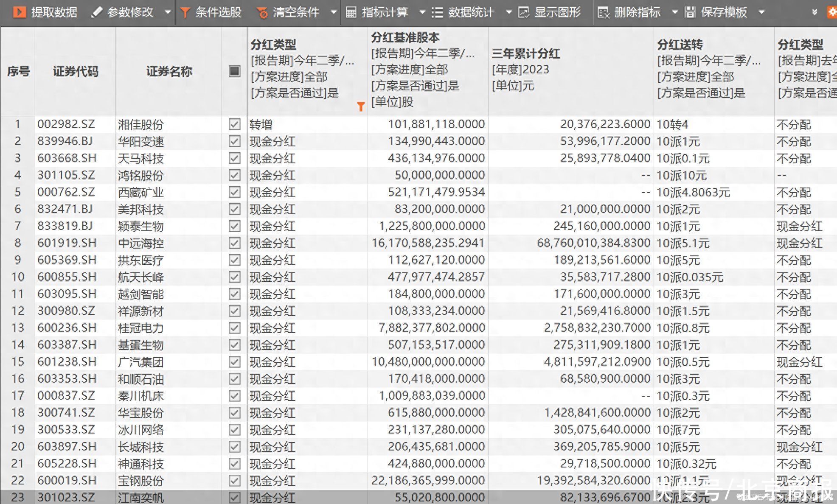
Task: Select stock code 839946.BJ
Action: pyautogui.click(x=65, y=141)
